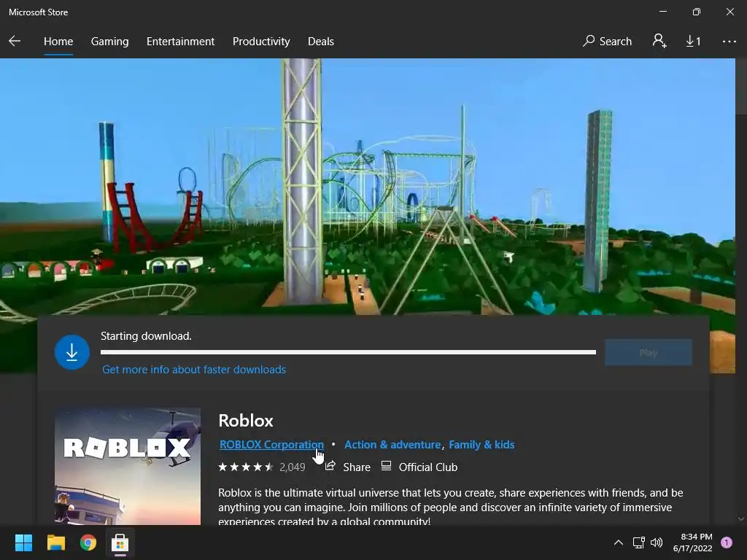Image resolution: width=747 pixels, height=560 pixels.
Task: View downloads and updates indicator
Action: tap(693, 42)
